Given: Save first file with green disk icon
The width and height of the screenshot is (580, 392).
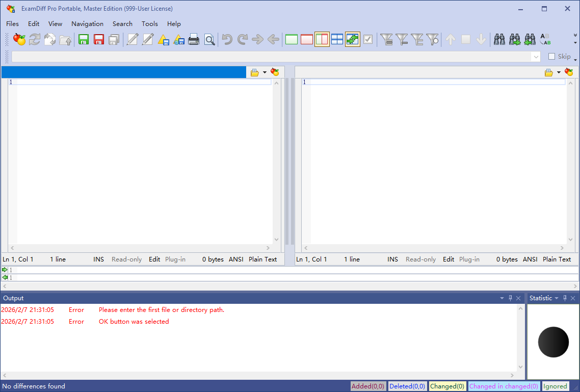Looking at the screenshot, I should [x=84, y=39].
